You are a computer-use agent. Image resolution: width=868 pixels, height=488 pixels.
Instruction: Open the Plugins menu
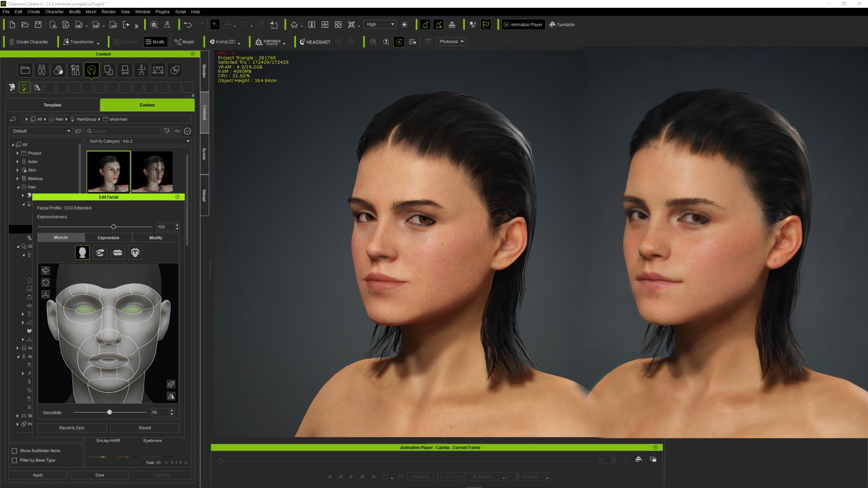[x=163, y=12]
